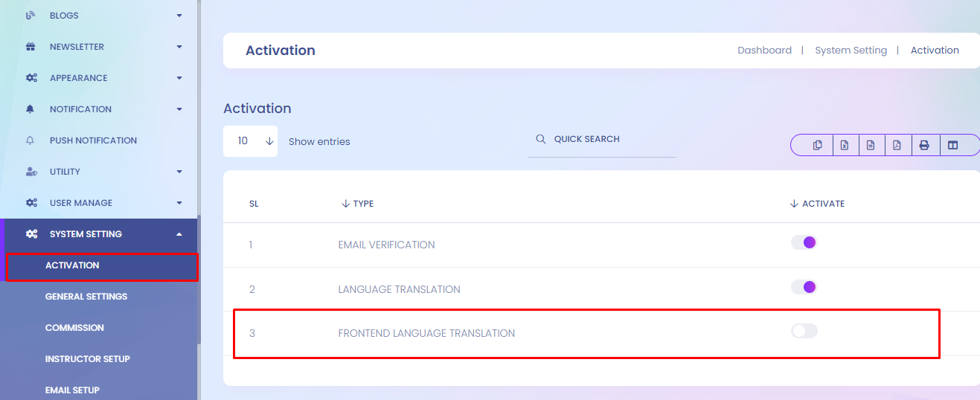Viewport: 980px width, 400px height.
Task: Collapse the System Setting menu arrow
Action: coord(179,234)
